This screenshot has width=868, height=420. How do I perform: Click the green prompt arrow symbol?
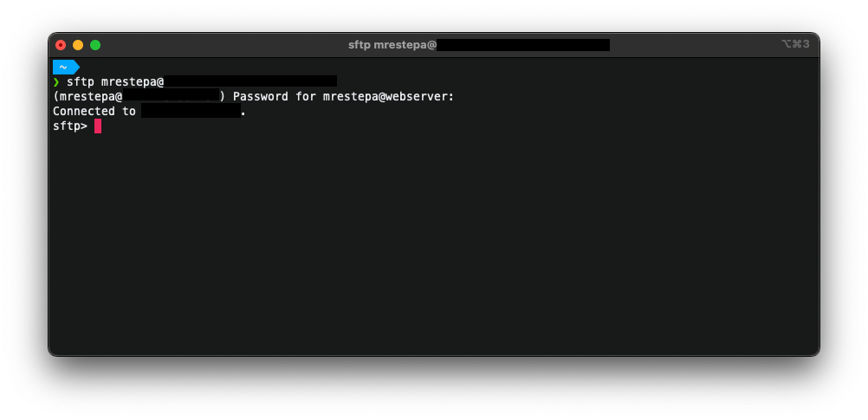point(56,81)
